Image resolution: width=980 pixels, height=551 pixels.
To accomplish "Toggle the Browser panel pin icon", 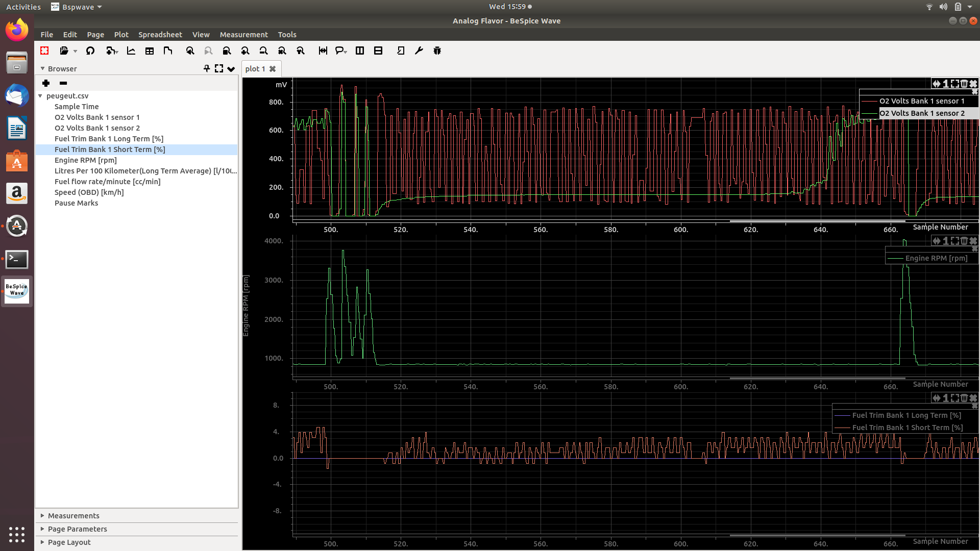I will 207,68.
